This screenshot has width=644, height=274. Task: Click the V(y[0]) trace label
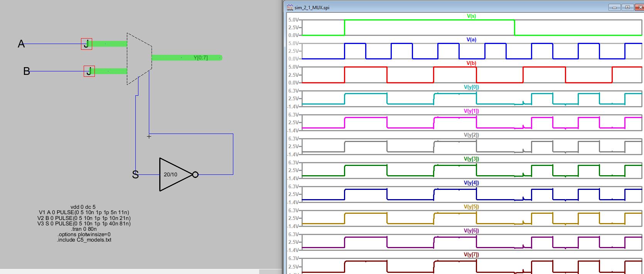471,87
